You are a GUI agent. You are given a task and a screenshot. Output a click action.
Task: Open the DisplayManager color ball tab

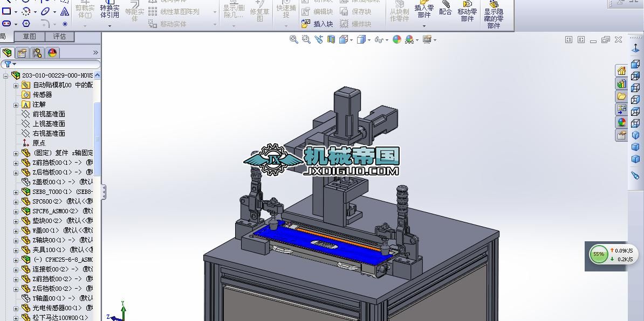point(52,52)
